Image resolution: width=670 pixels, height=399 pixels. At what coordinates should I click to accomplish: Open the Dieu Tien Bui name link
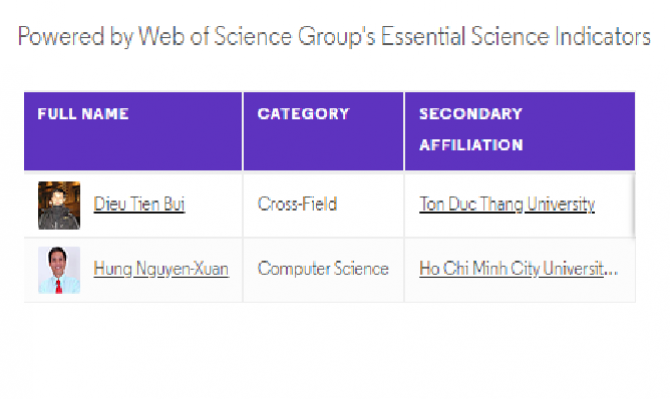pos(139,204)
